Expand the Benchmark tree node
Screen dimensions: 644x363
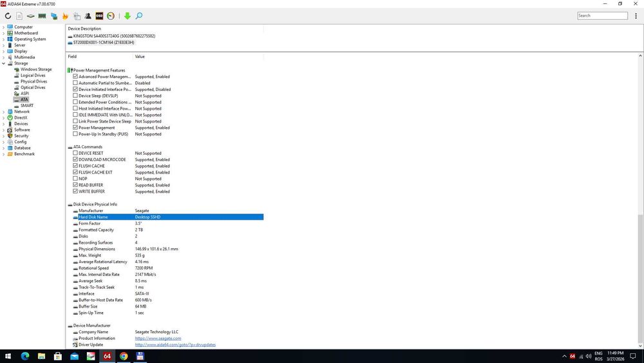[4, 153]
